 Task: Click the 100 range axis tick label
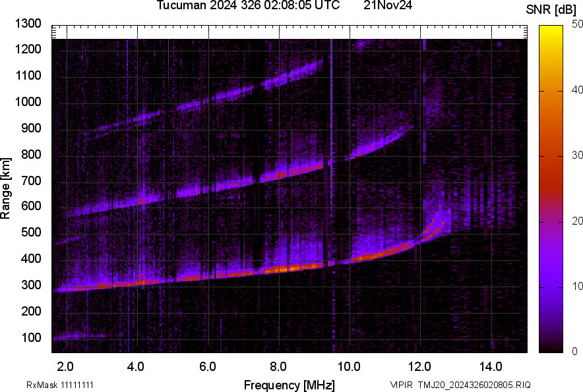pos(32,337)
